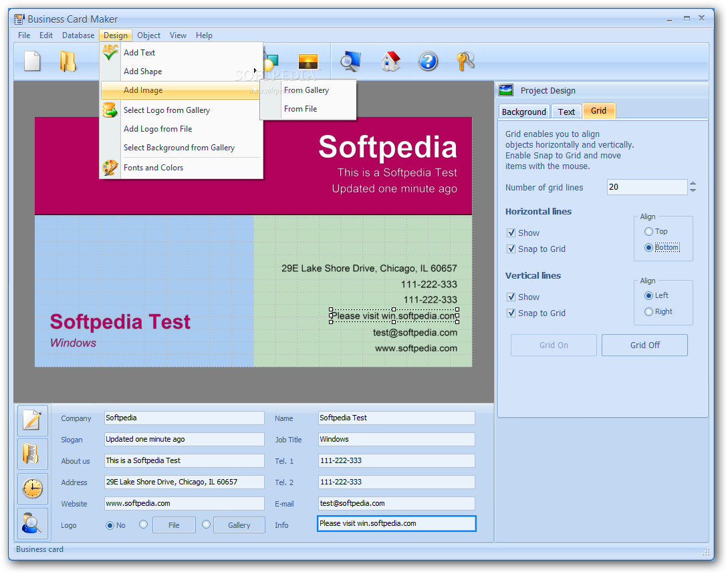The image size is (728, 574).
Task: Click the notepad-with-pencil edit icon in the sidebar
Action: coord(33,420)
